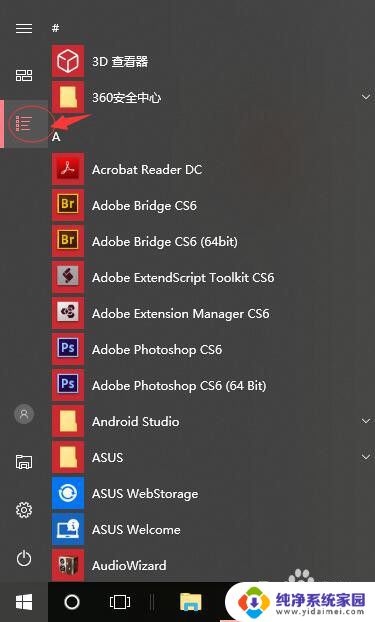Launch ASUS WebStorage label
The image size is (375, 622).
145,494
